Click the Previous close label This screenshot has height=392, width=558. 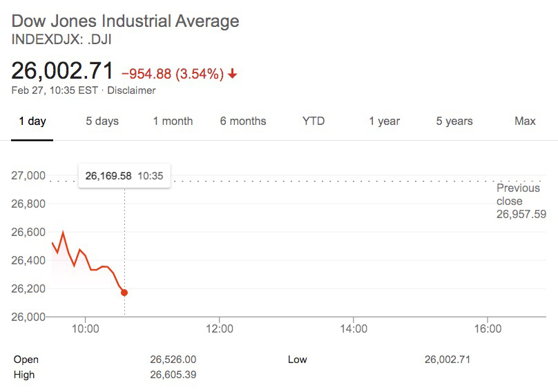(518, 194)
